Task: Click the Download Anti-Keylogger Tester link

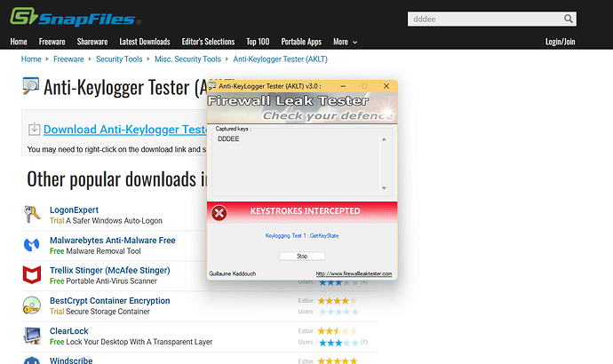Action: tap(125, 130)
